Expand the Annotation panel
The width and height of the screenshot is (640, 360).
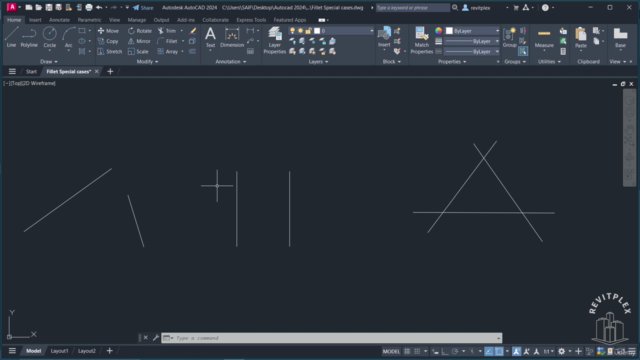point(231,62)
